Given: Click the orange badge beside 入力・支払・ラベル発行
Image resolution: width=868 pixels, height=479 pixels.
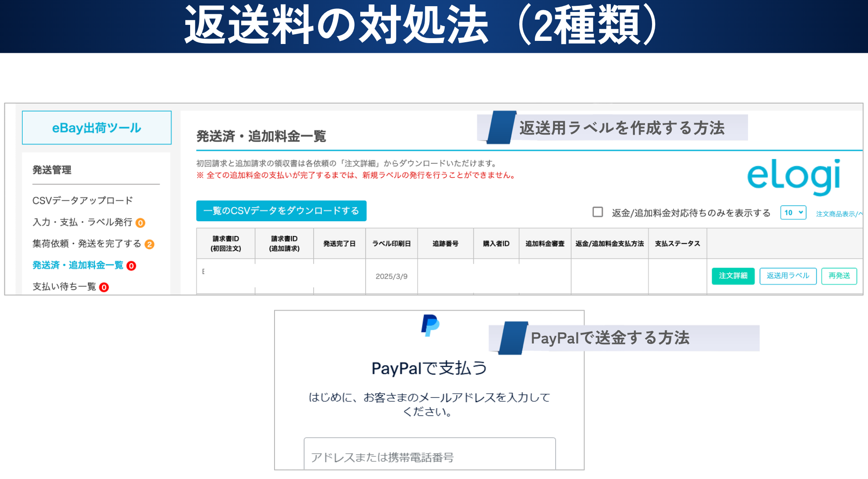Looking at the screenshot, I should [140, 223].
